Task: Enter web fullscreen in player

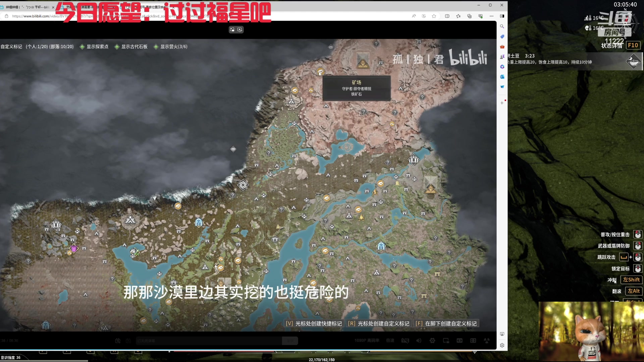Action: click(473, 341)
